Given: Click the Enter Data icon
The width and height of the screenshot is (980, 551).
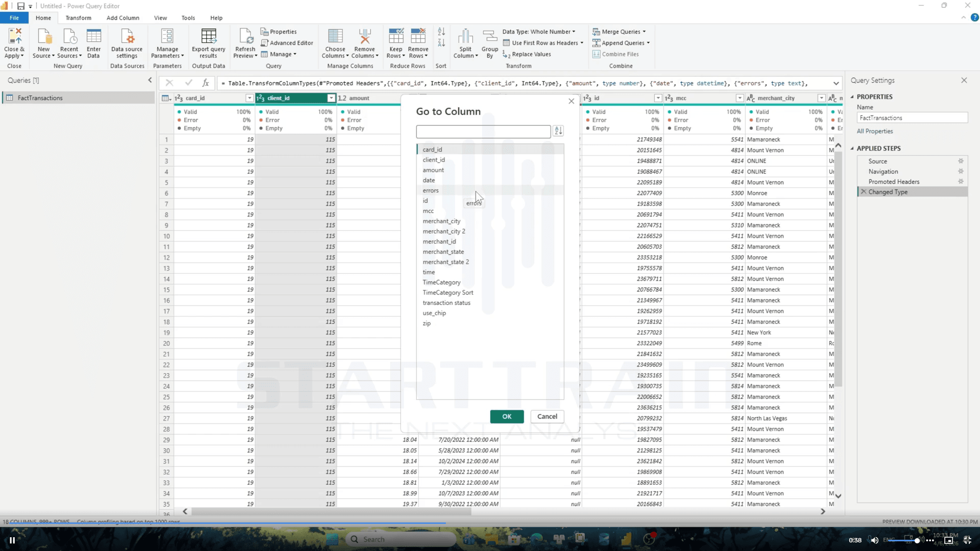Looking at the screenshot, I should 93,37.
